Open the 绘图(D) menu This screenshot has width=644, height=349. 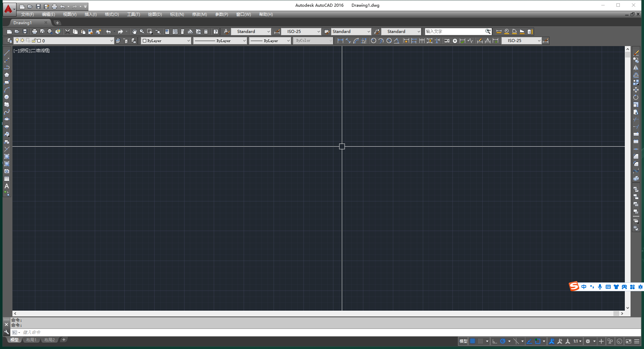(155, 14)
